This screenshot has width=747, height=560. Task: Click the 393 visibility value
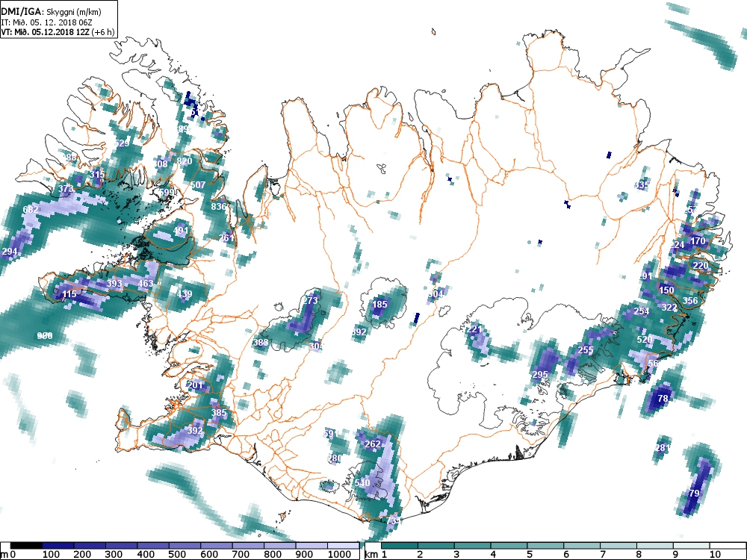point(114,283)
